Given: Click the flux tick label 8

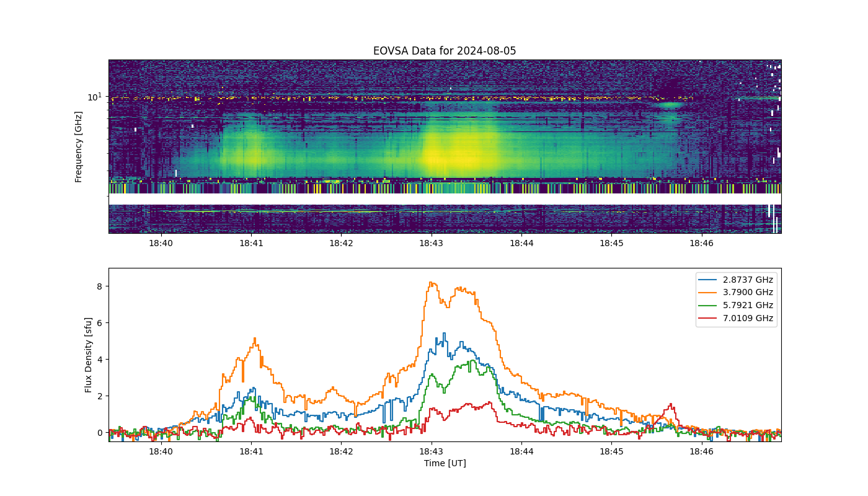Looking at the screenshot, I should (99, 286).
